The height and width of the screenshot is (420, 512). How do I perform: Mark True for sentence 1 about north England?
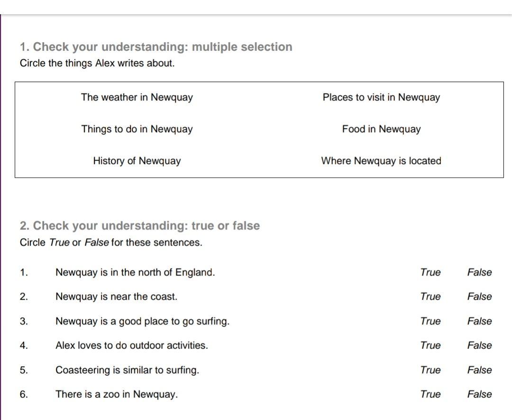(430, 273)
